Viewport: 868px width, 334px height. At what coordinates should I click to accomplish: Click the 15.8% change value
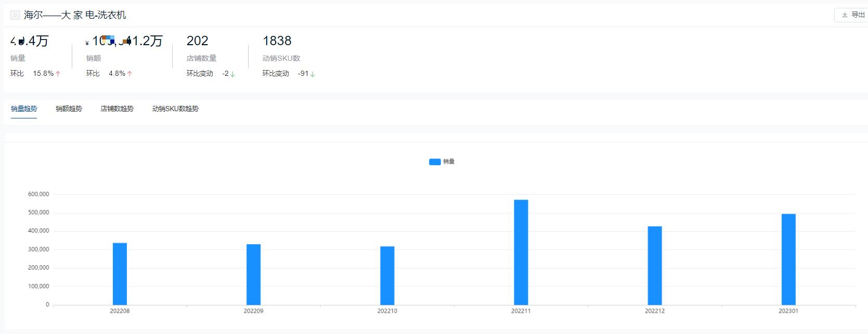tap(43, 74)
